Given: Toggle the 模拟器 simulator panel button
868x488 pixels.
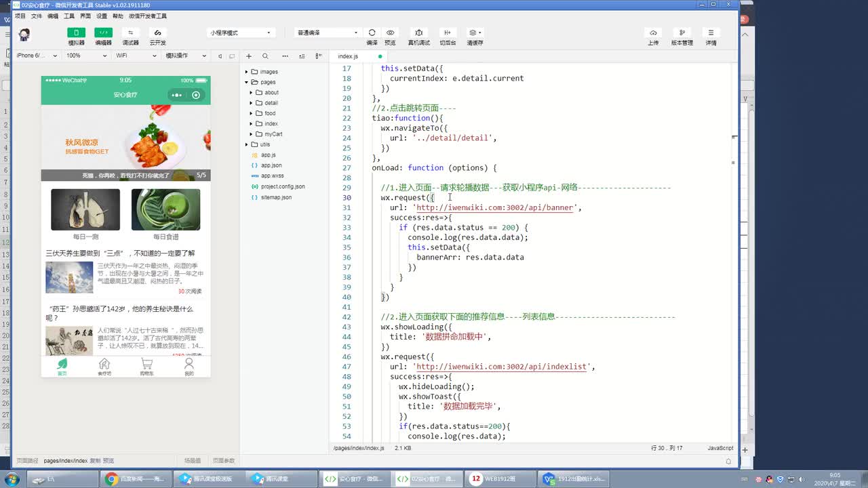Looking at the screenshot, I should point(76,33).
